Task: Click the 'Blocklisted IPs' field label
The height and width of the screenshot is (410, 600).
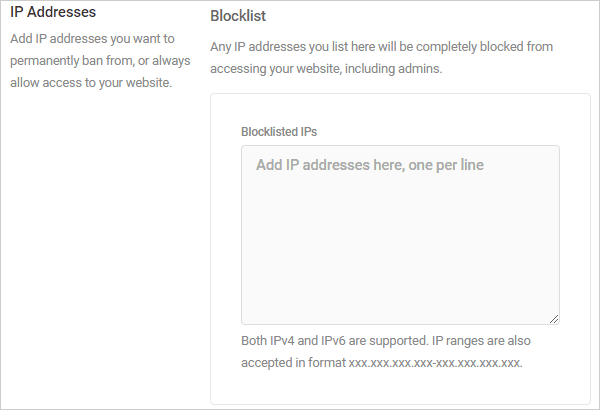Action: tap(279, 132)
